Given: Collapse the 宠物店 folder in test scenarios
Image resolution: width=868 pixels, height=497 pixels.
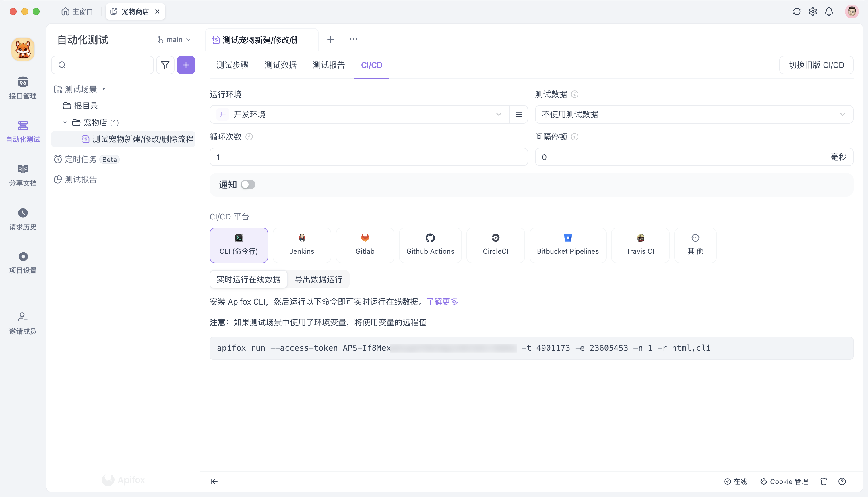Looking at the screenshot, I should point(65,122).
